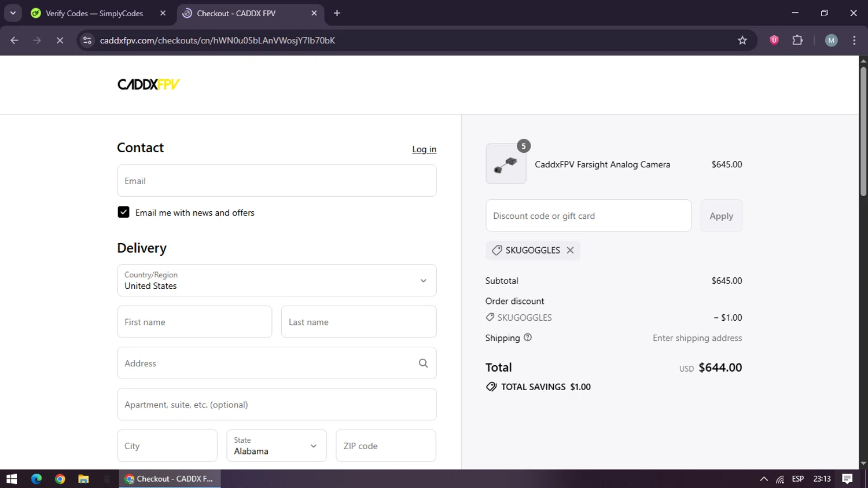Click the Farsight Analog Camera product thumbnail

click(506, 164)
